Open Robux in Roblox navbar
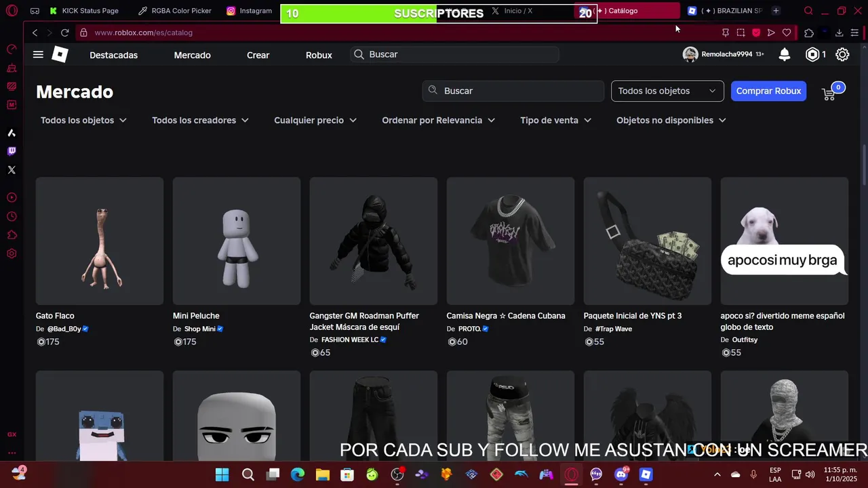 319,55
